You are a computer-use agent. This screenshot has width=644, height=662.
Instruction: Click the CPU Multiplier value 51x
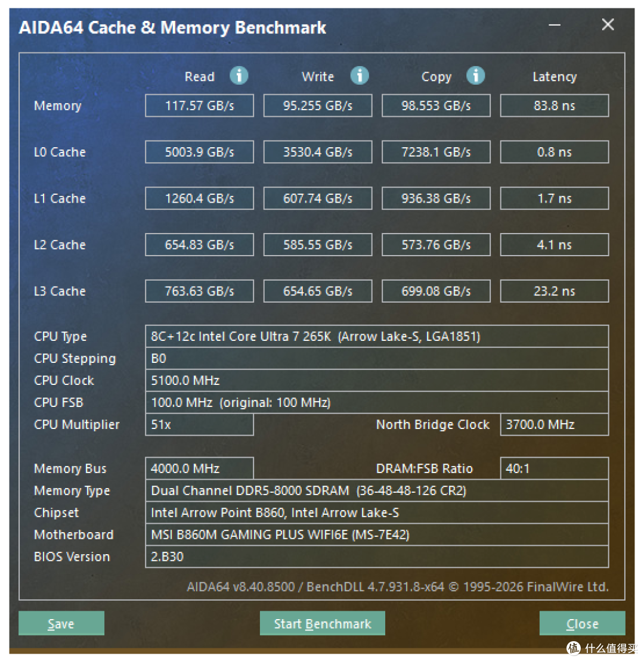pos(199,424)
